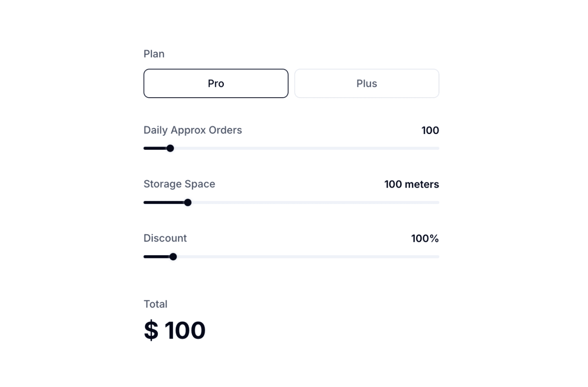The width and height of the screenshot is (588, 387).
Task: Click the Discount label
Action: coord(165,238)
